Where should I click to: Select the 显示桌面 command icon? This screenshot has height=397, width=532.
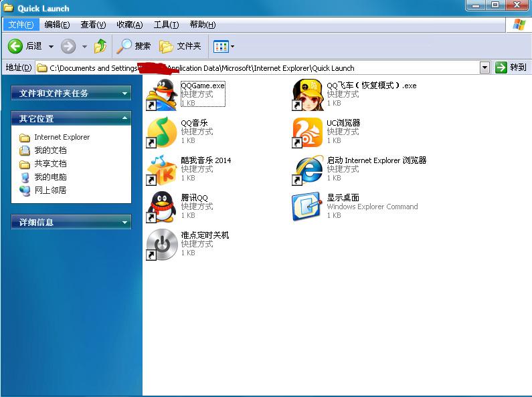pos(306,207)
